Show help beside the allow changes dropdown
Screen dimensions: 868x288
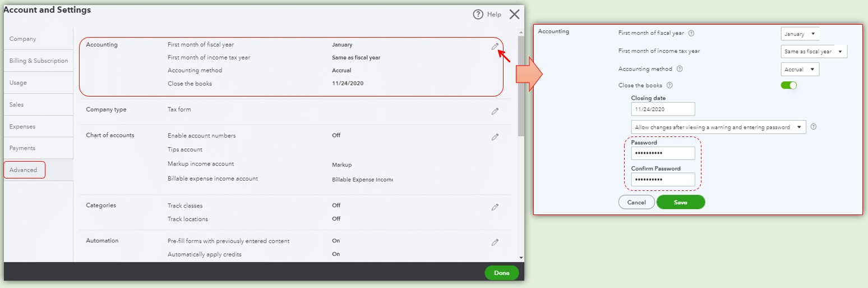click(814, 126)
